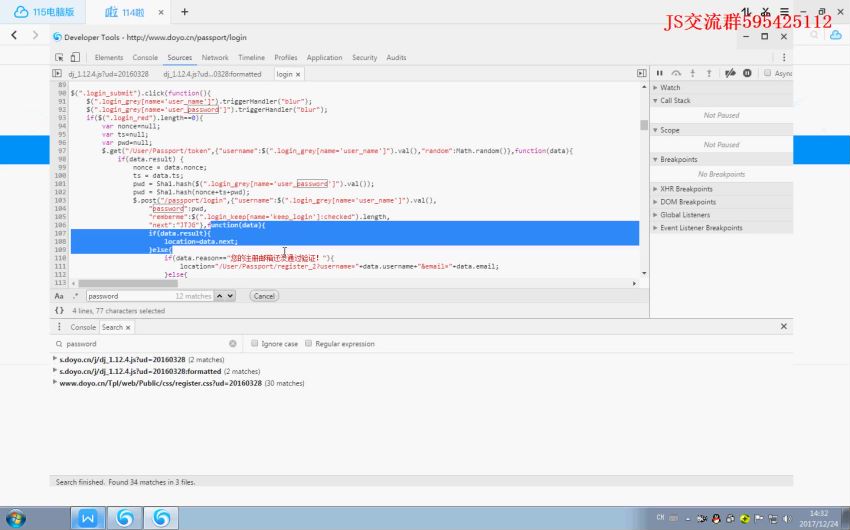
Task: Expand the Watch section
Action: pos(656,88)
